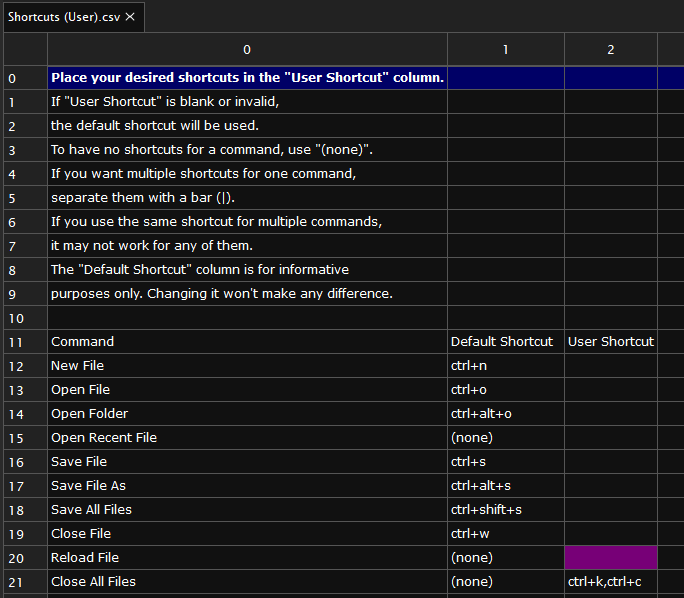Select the 'Open File' command cell
The width and height of the screenshot is (684, 598).
click(247, 390)
